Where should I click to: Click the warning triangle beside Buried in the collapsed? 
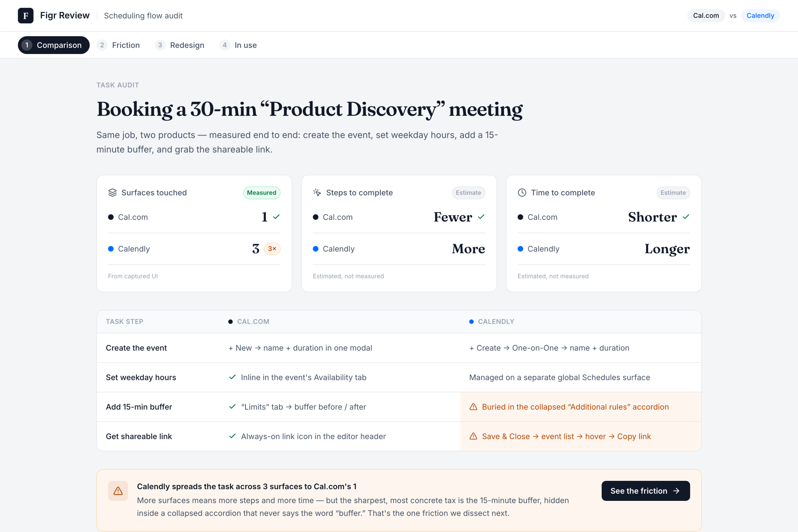pos(473,407)
